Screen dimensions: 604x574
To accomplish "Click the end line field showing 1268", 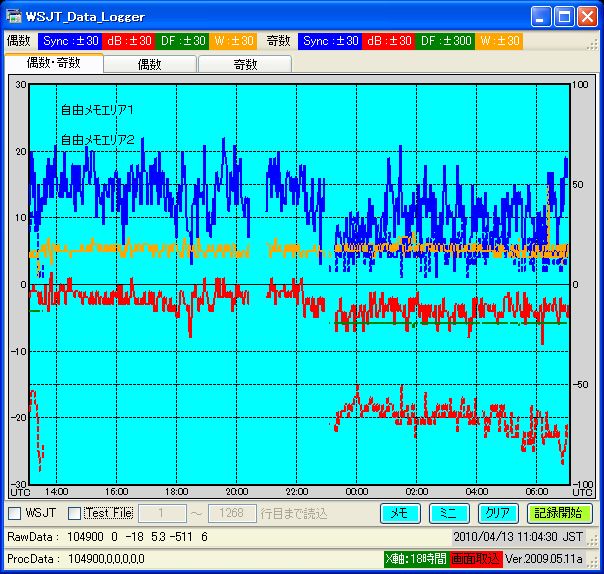I will 232,513.
